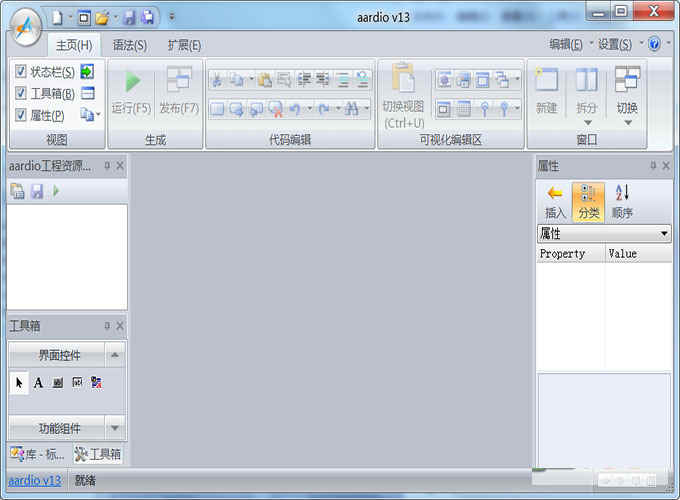Click the calendar grid icon in 可视化编辑区
The image size is (680, 500).
click(463, 109)
